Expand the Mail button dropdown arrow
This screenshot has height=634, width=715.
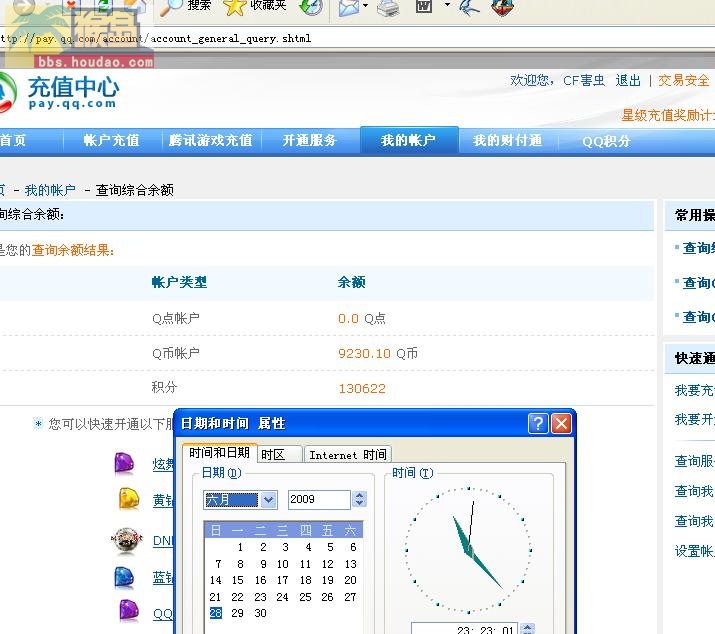click(x=365, y=5)
